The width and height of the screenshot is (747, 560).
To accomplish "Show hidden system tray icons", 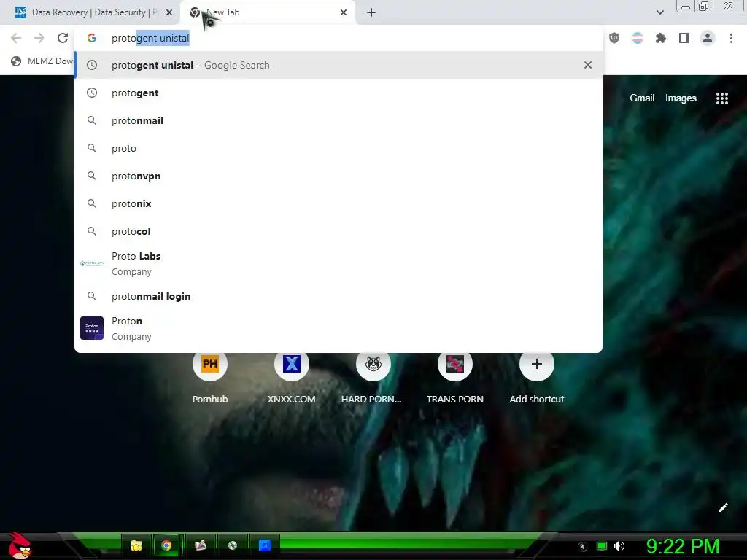I will pyautogui.click(x=582, y=547).
